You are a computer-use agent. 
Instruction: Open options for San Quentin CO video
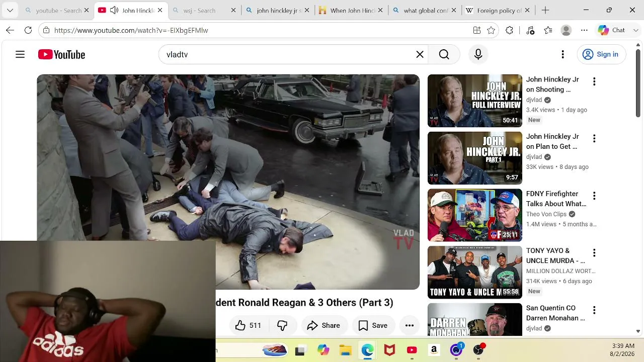point(594,310)
